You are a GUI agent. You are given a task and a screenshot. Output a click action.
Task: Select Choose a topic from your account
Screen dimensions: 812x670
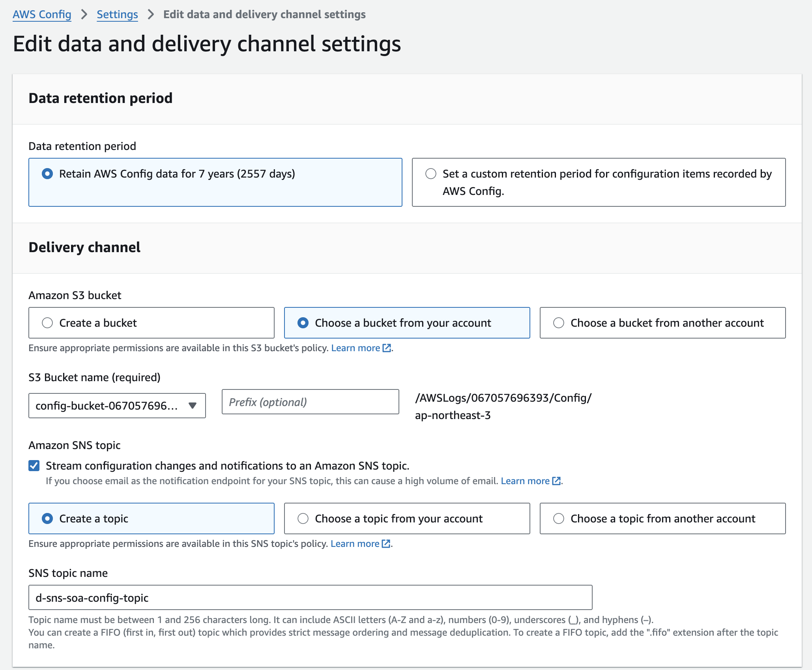(303, 518)
